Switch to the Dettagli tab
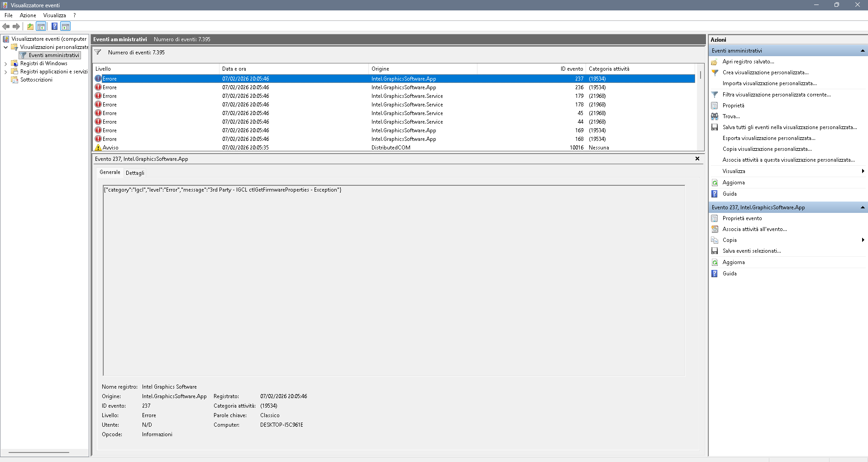This screenshot has width=868, height=462. click(x=135, y=173)
